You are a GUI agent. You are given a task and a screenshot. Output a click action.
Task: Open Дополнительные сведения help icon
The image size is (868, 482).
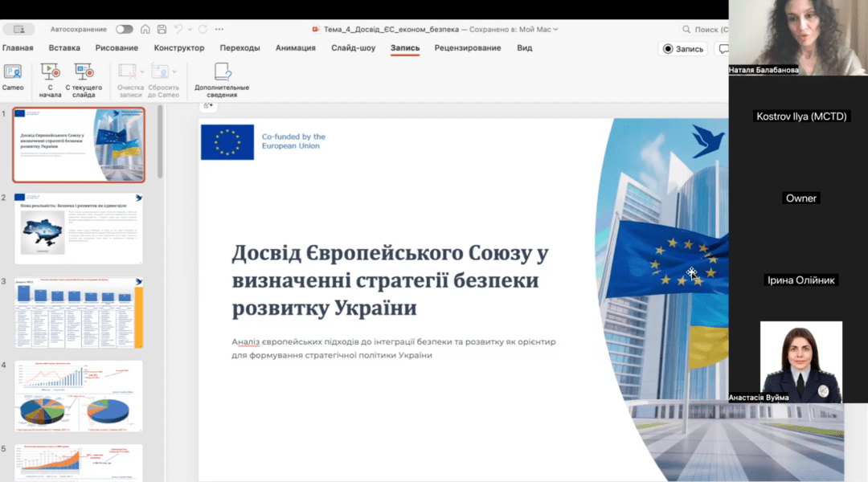(222, 72)
